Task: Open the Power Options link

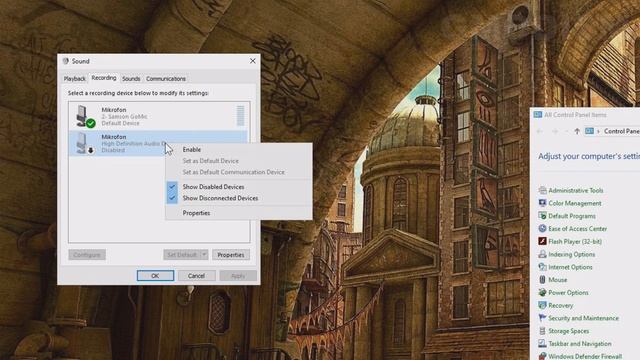Action: [x=568, y=293]
